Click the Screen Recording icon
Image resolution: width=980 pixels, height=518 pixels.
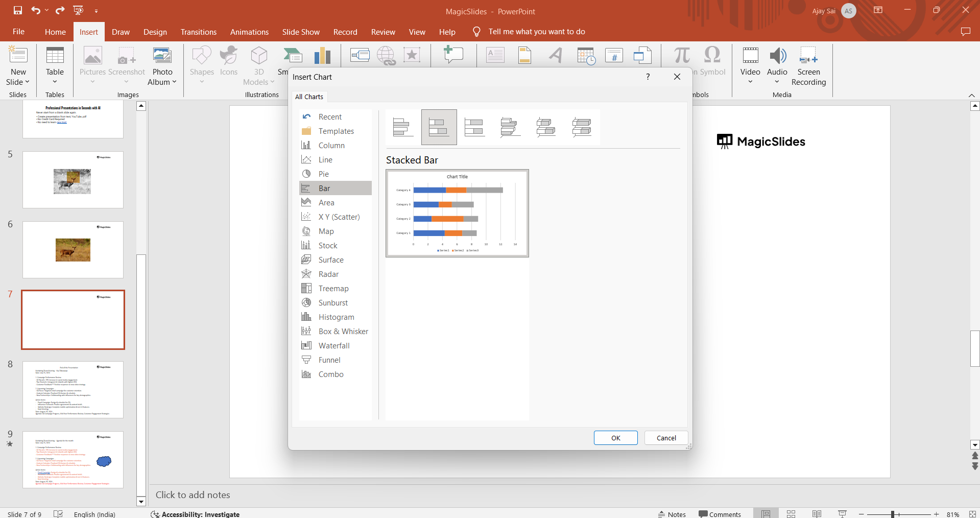click(x=808, y=56)
